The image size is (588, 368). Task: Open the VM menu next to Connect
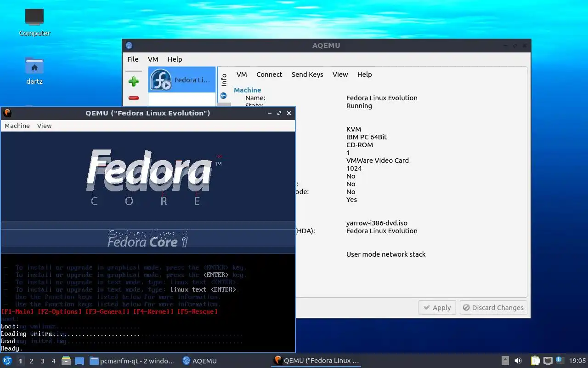point(242,74)
